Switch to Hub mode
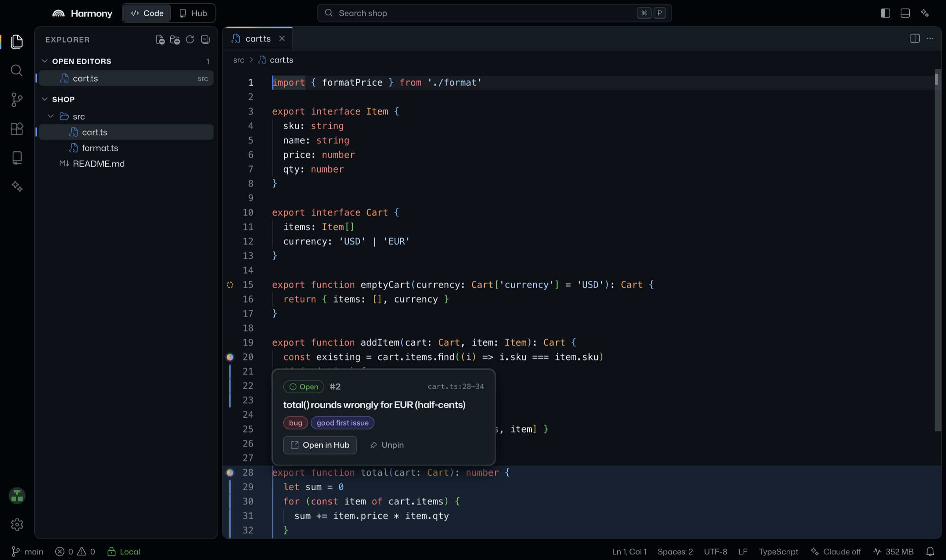Image resolution: width=946 pixels, height=560 pixels. [193, 13]
